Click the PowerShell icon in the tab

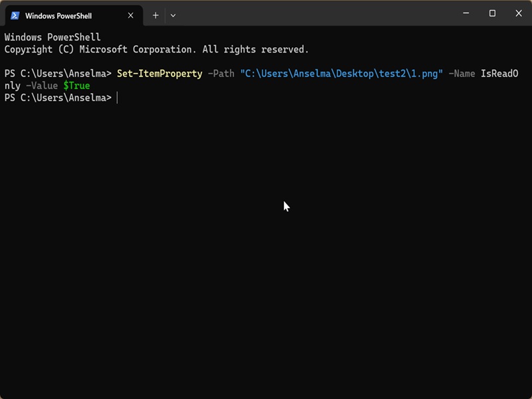click(x=15, y=15)
